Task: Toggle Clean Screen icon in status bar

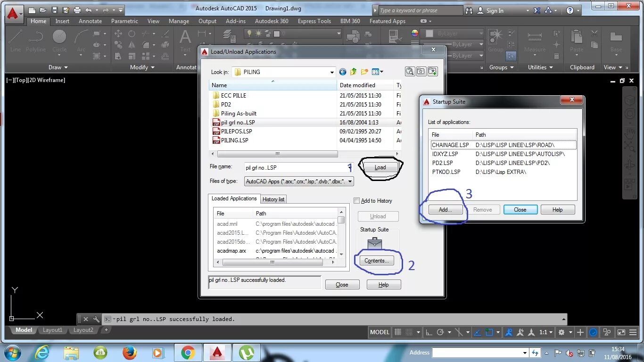Action: [x=621, y=332]
